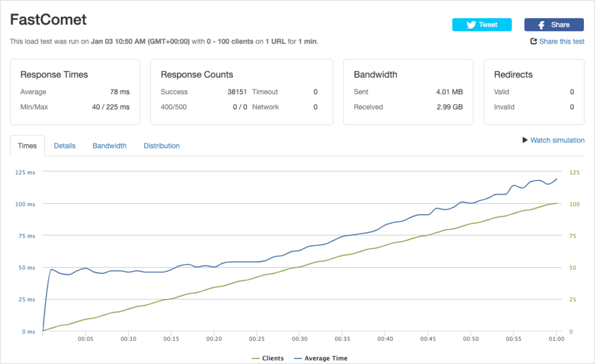This screenshot has width=595, height=364.
Task: Start the Watch simulation link
Action: [x=557, y=140]
